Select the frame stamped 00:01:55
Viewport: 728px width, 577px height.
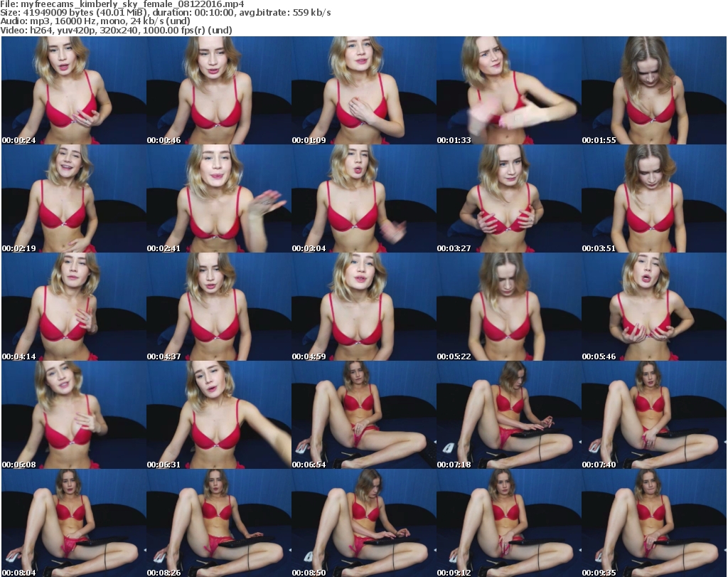pos(654,90)
